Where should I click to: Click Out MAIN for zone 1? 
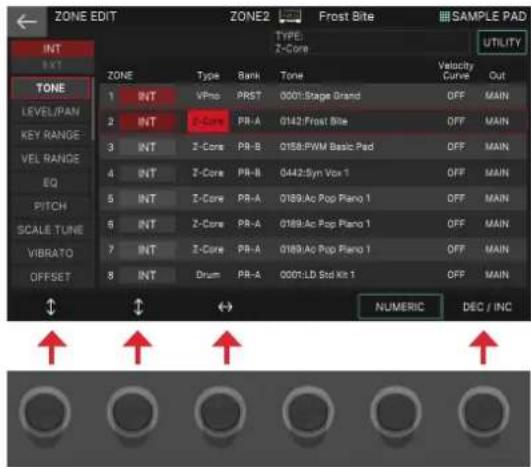[x=497, y=96]
